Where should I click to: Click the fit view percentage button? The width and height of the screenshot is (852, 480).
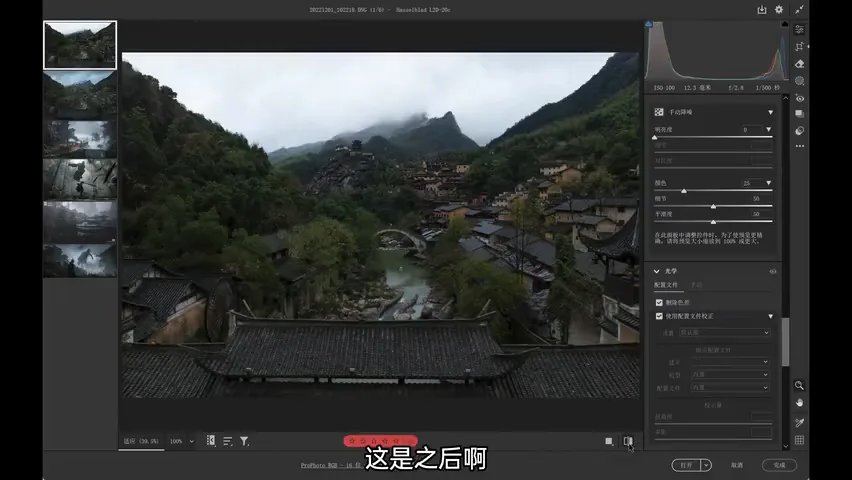click(x=141, y=441)
